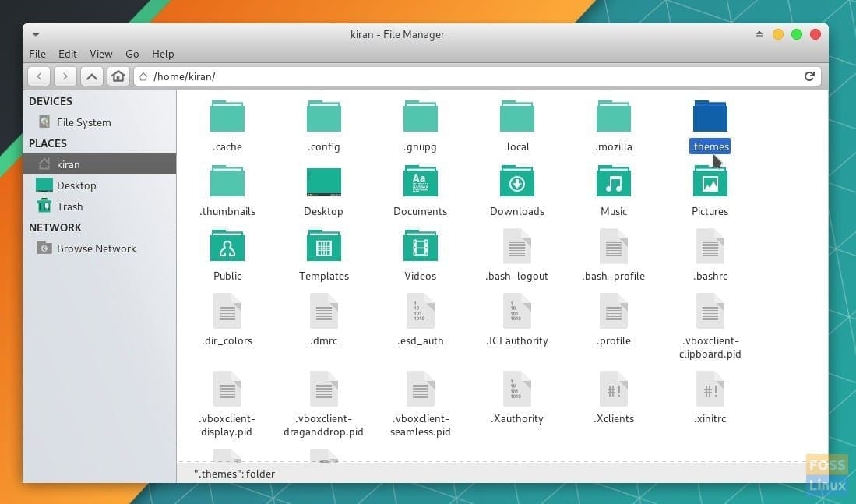Image resolution: width=856 pixels, height=504 pixels.
Task: Select the .ICEauthority file icon
Action: click(x=517, y=312)
